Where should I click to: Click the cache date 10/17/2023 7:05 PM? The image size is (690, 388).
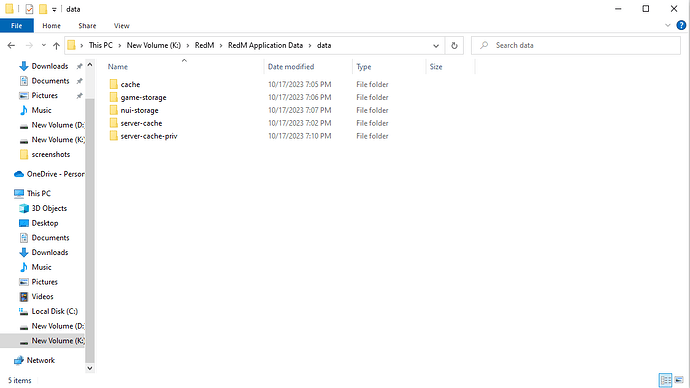[x=300, y=84]
